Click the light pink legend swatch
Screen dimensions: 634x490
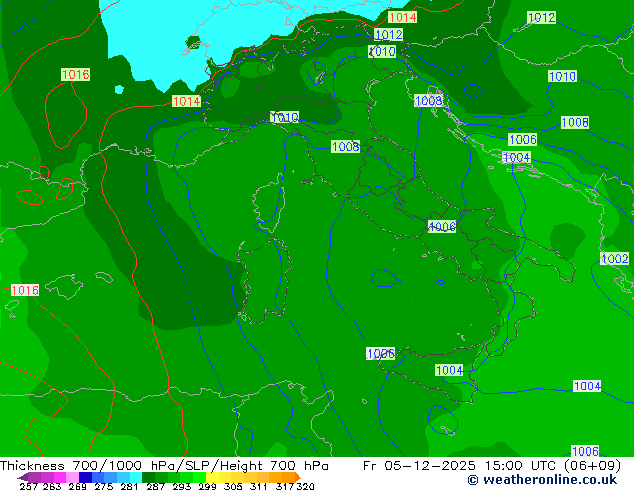point(72,477)
